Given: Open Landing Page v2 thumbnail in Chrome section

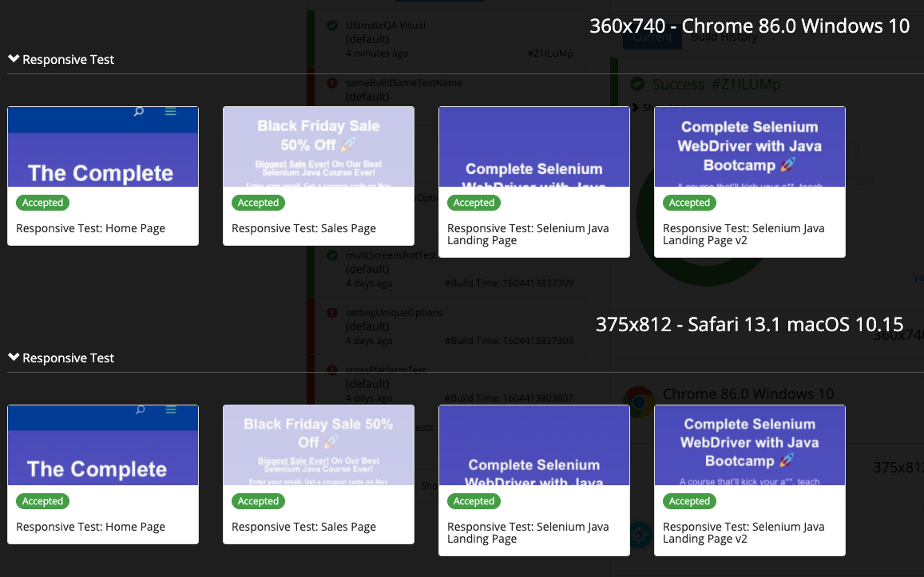Looking at the screenshot, I should [750, 147].
